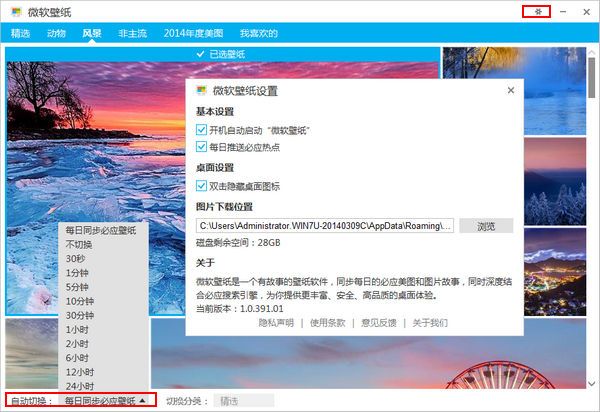Select 30秒 interval
Viewport: 600px width, 412px height.
pos(101,259)
